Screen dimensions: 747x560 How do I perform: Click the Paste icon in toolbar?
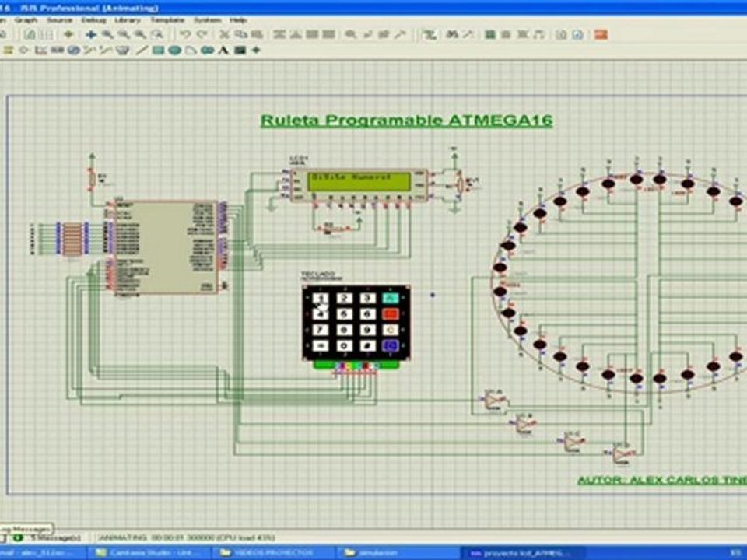point(258,34)
